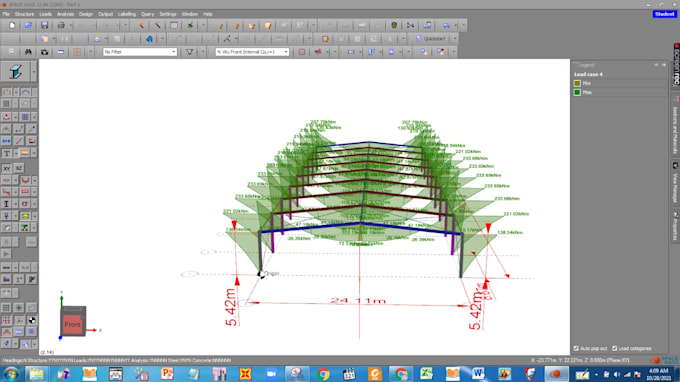Open the Loads menu
This screenshot has height=382, width=680.
click(x=46, y=14)
